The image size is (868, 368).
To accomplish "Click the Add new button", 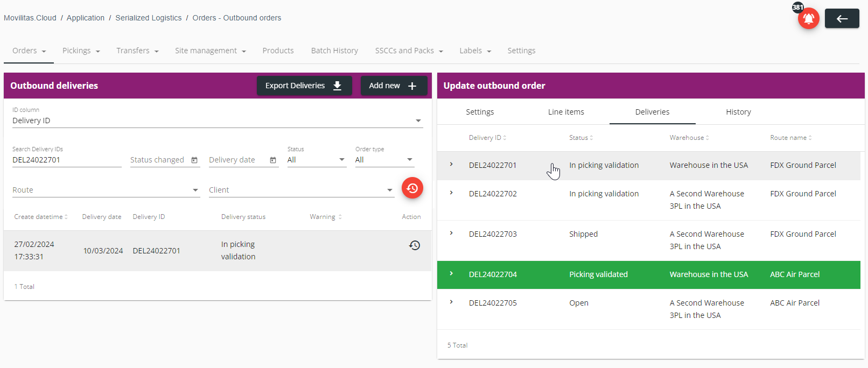I will (394, 86).
